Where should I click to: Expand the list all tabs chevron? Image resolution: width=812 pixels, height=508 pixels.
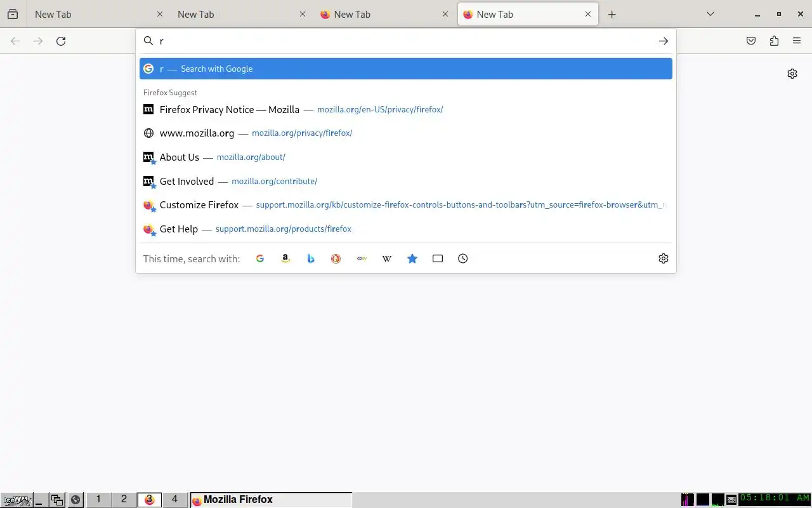tap(710, 14)
